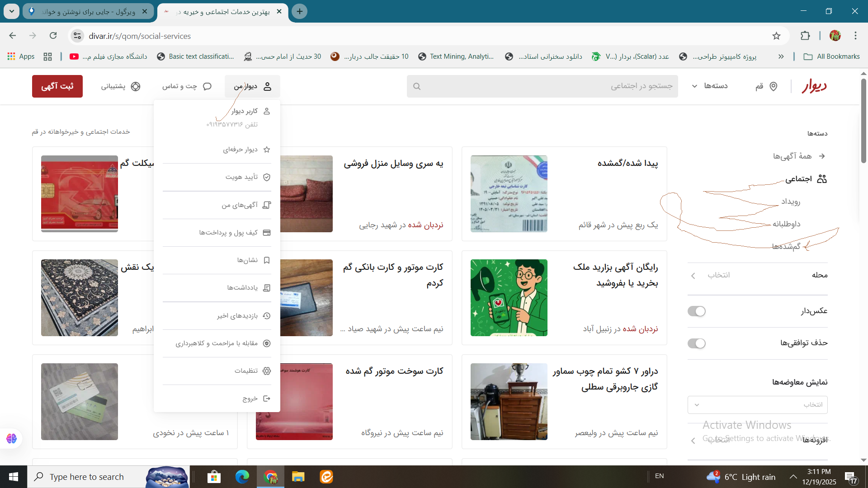Click the star icon for دیوار حرفه‌ای

[x=267, y=150]
